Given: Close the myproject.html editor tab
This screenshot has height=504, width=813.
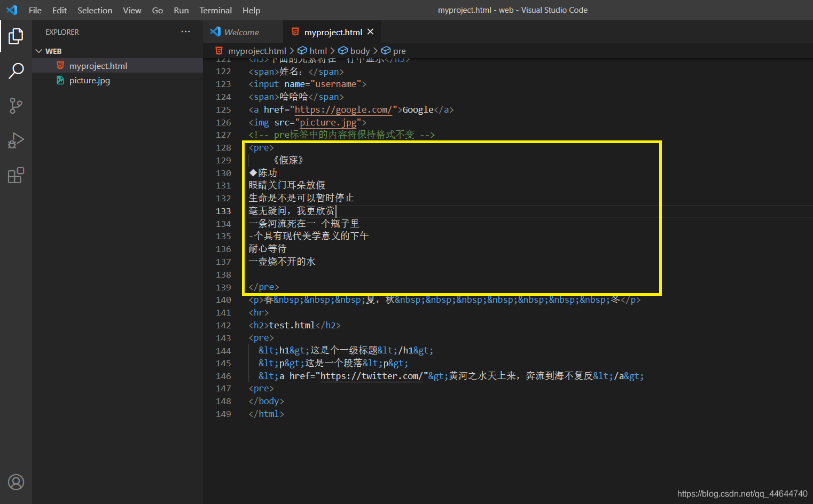Looking at the screenshot, I should [x=371, y=32].
